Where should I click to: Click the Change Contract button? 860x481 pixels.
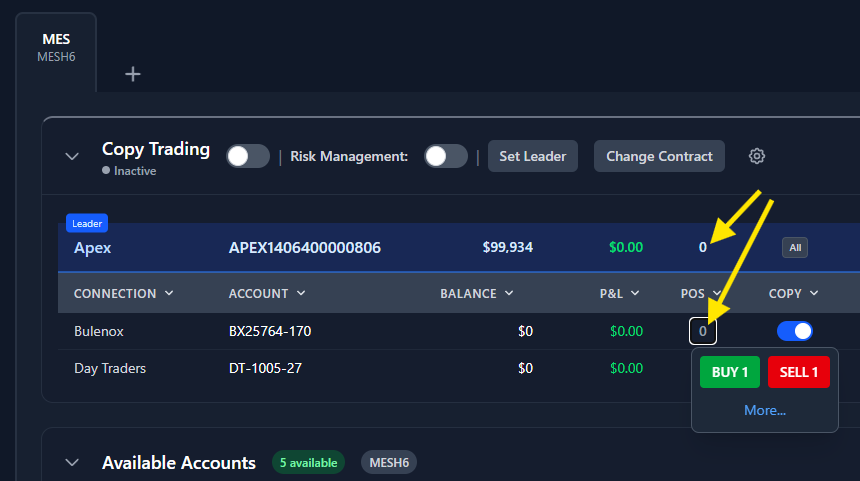659,156
